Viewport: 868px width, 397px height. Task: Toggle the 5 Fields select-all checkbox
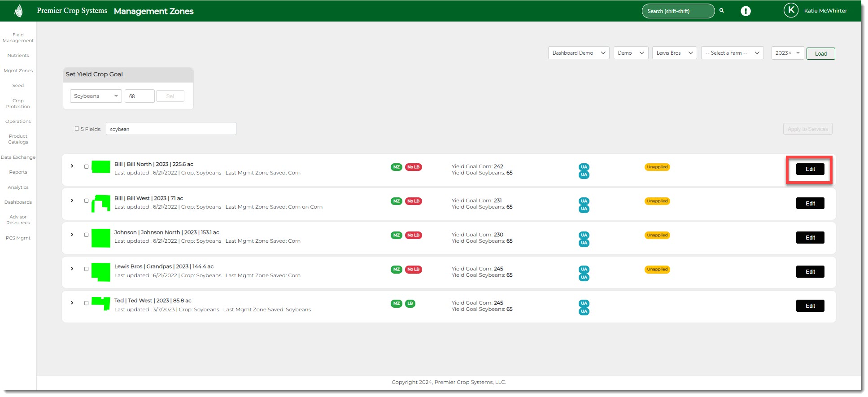pos(77,129)
